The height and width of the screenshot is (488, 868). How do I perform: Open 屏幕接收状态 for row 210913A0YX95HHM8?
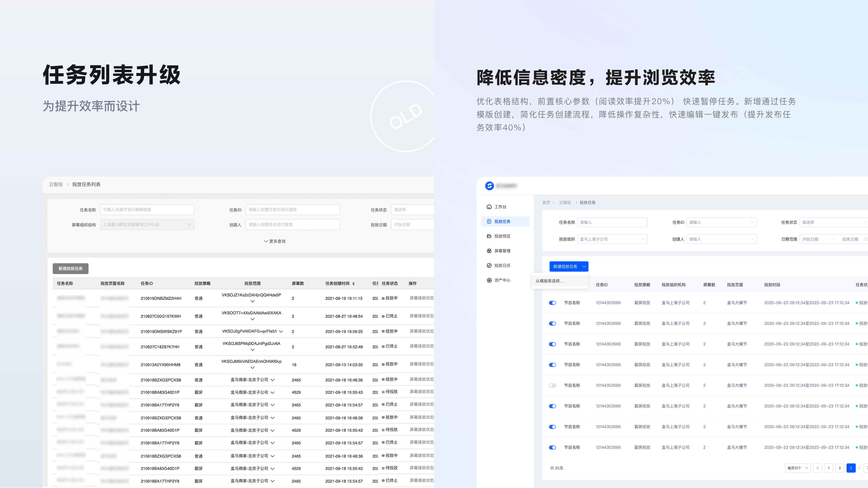point(422,364)
